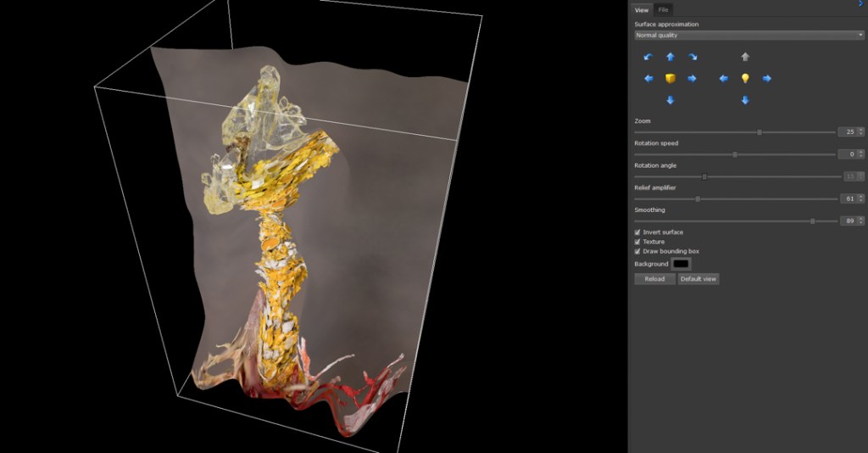
Task: Click the Zoom value spinner arrows
Action: coord(860,131)
